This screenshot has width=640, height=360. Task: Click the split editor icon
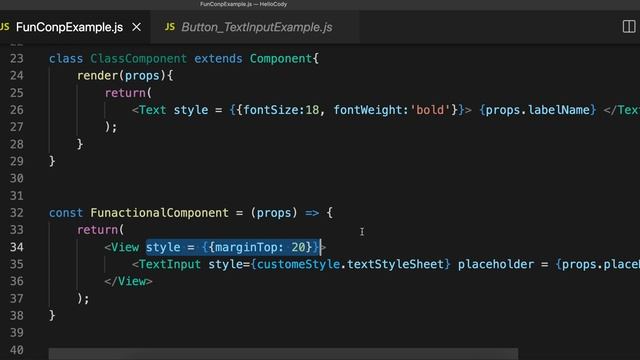[629, 27]
